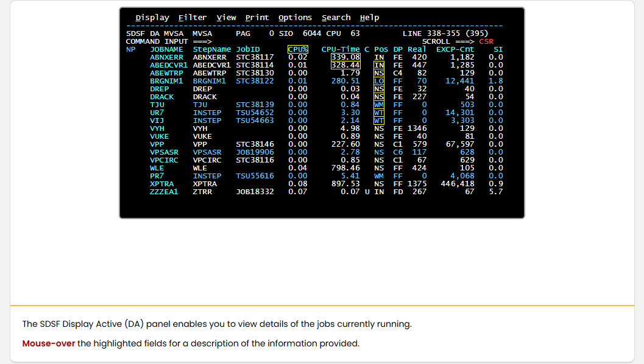Click the NS position for DRACK
Image resolution: width=644 pixels, height=364 pixels.
[379, 97]
